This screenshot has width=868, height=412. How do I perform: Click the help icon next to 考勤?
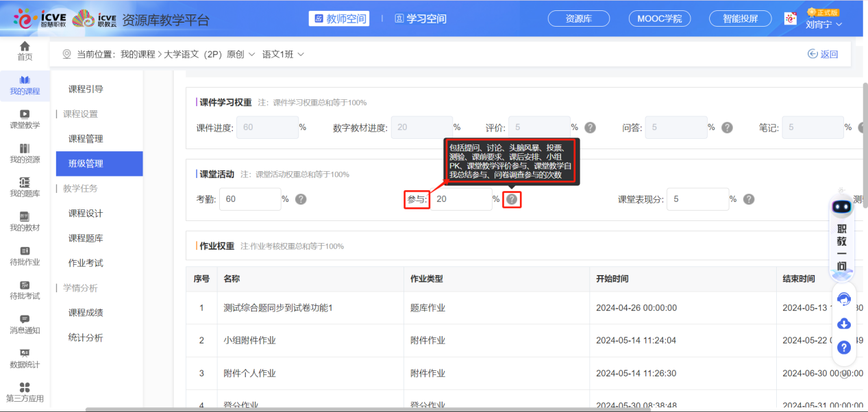tap(300, 199)
